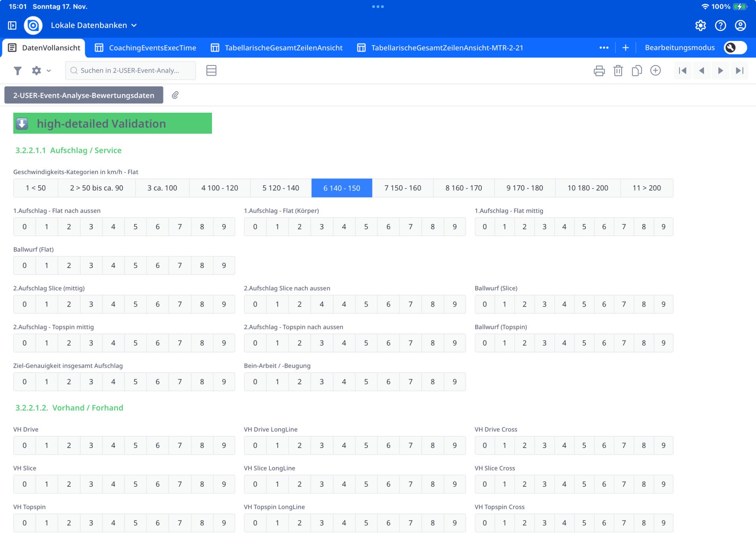Select rating 5 for Ballwurf (Flat)
The image size is (756, 534).
(135, 266)
